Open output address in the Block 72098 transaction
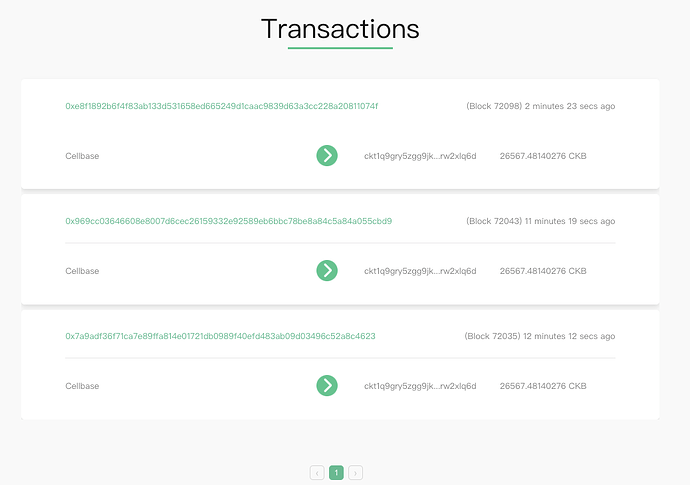 pos(420,156)
